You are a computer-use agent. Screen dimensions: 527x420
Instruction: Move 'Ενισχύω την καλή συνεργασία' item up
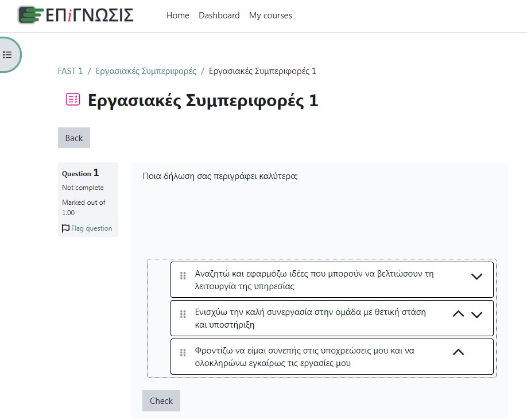[459, 314]
